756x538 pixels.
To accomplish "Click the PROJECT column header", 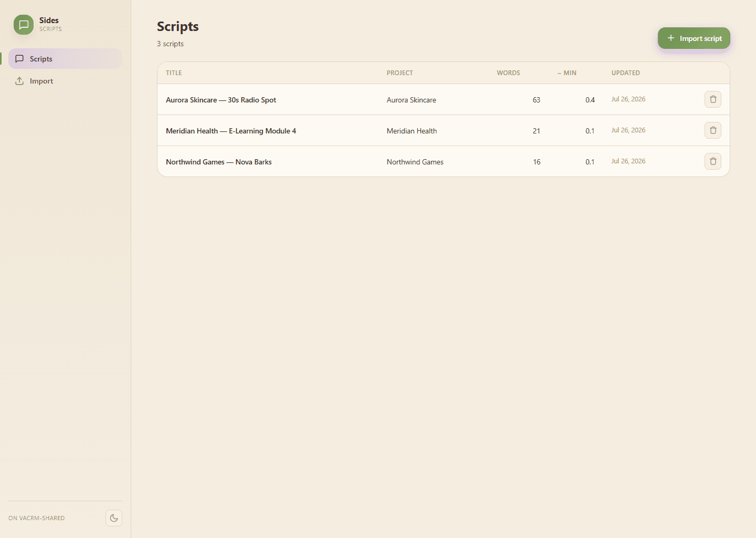I will click(400, 73).
